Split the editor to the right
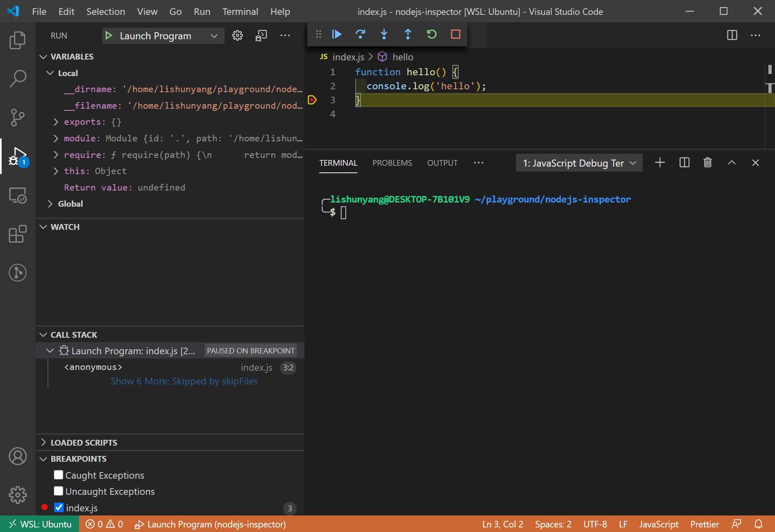This screenshot has height=532, width=775. 732,35
